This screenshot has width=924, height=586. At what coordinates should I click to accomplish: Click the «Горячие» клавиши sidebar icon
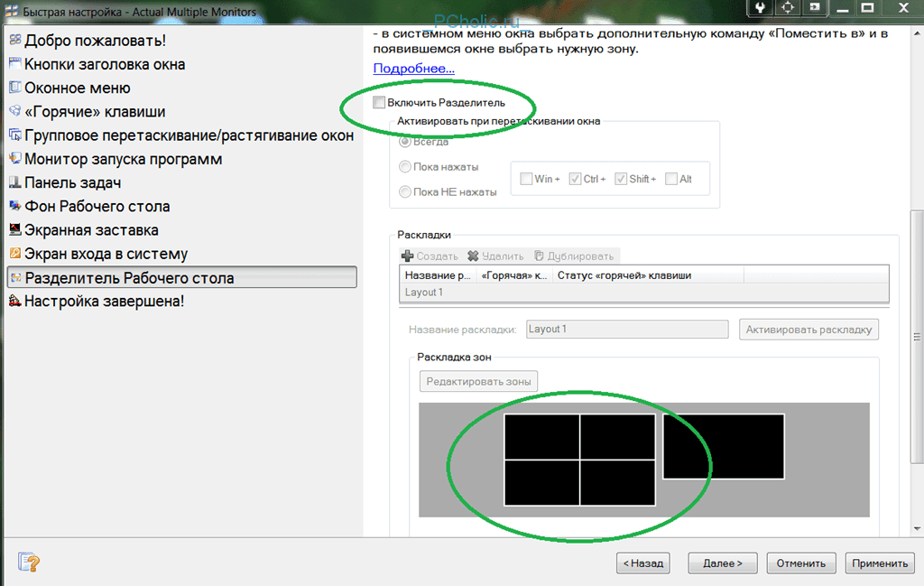15,111
